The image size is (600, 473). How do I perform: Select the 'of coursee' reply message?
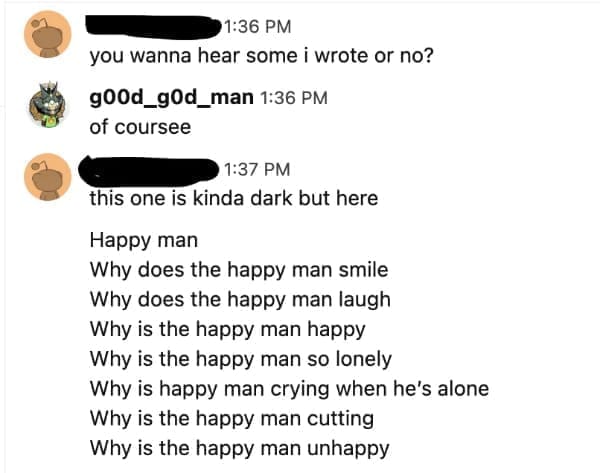(x=140, y=127)
